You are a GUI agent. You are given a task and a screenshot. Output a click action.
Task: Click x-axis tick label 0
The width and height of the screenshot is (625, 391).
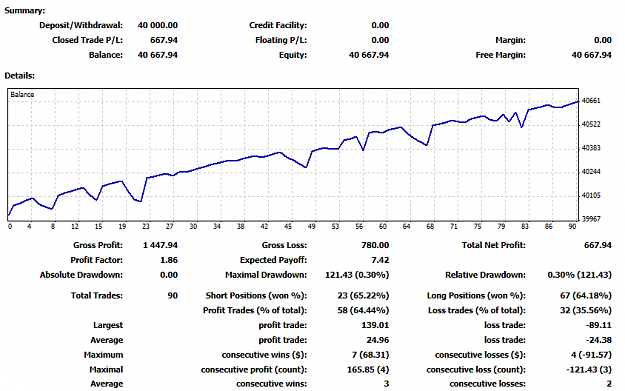pyautogui.click(x=10, y=226)
